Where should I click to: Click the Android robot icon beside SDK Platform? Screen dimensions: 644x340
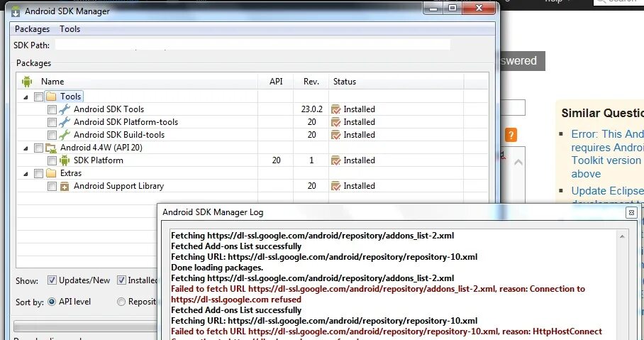[65, 160]
